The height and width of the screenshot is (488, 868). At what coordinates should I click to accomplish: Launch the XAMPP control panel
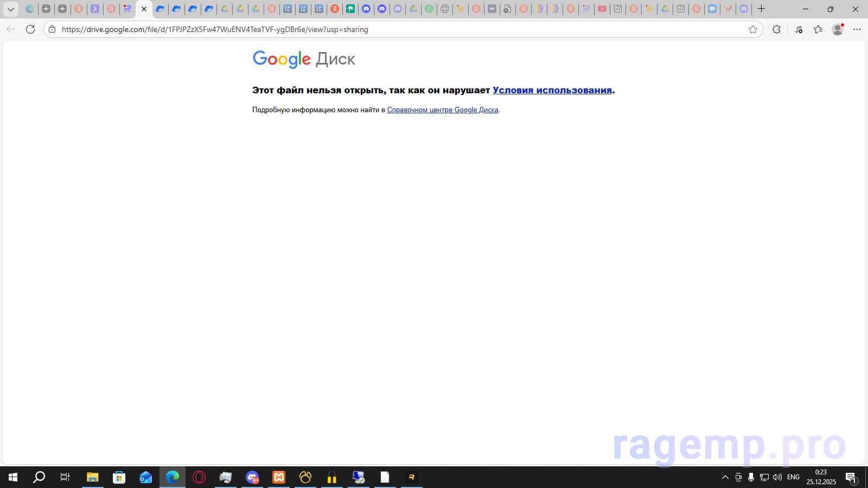click(x=278, y=478)
